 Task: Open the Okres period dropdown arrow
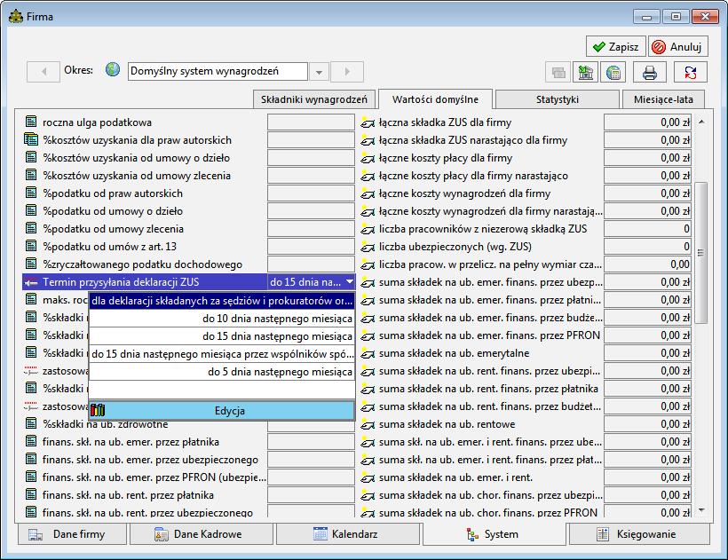(319, 72)
